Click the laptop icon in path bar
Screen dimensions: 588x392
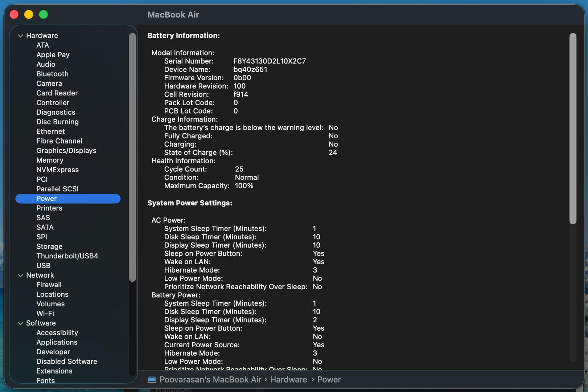click(152, 379)
